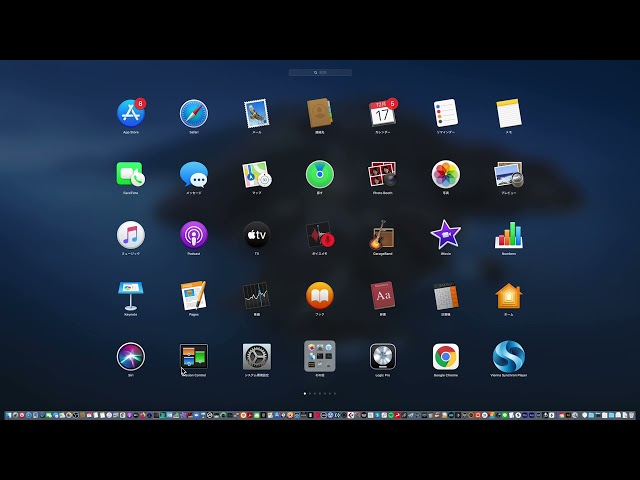This screenshot has width=640, height=480.
Task: Open the orange Books app
Action: coord(320,296)
